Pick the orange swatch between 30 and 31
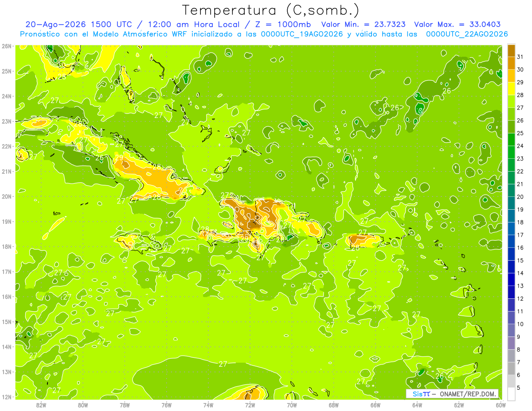 click(512, 63)
